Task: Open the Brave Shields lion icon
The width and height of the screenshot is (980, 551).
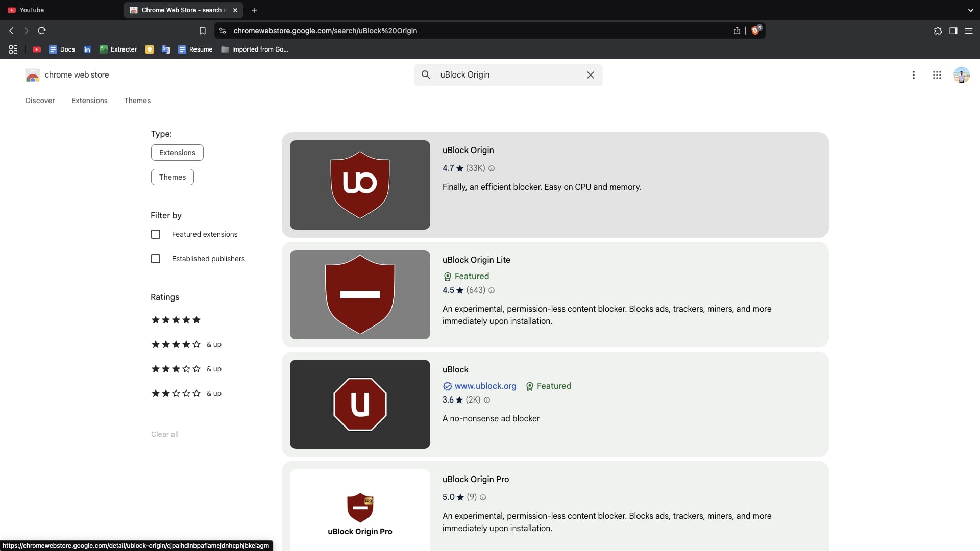Action: pyautogui.click(x=756, y=30)
